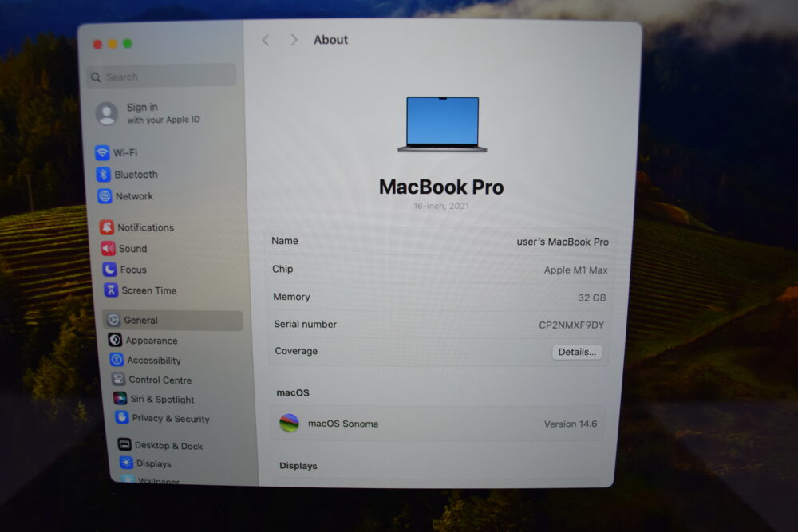Close the System Settings window
Screen dimensions: 798x532
(97, 44)
